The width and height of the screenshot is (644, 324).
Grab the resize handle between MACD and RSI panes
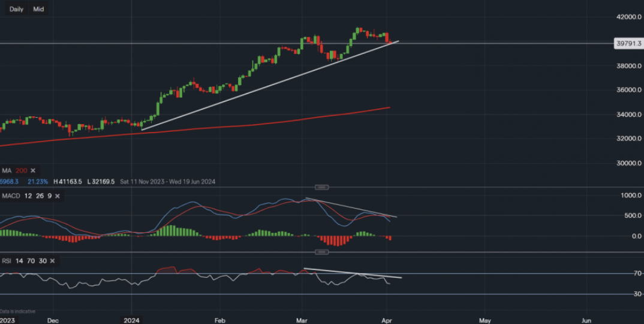pos(322,252)
